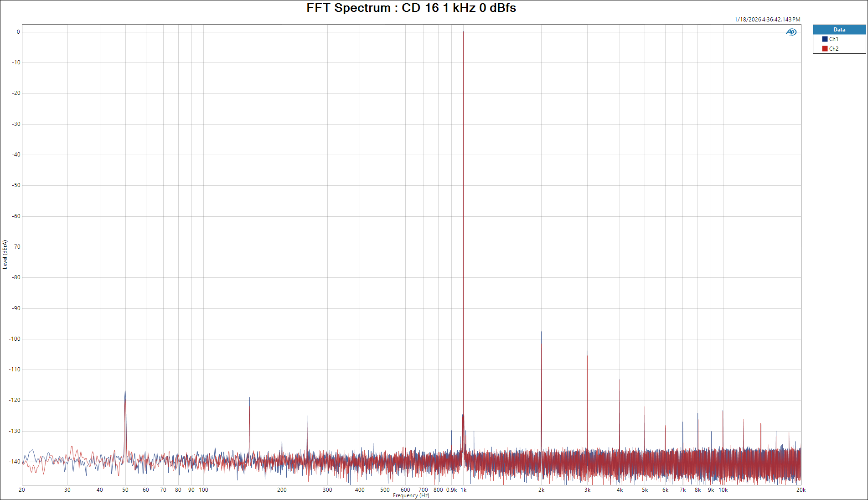The height and width of the screenshot is (500, 868).
Task: Click the -100 tick label on level axis
Action: pos(15,339)
